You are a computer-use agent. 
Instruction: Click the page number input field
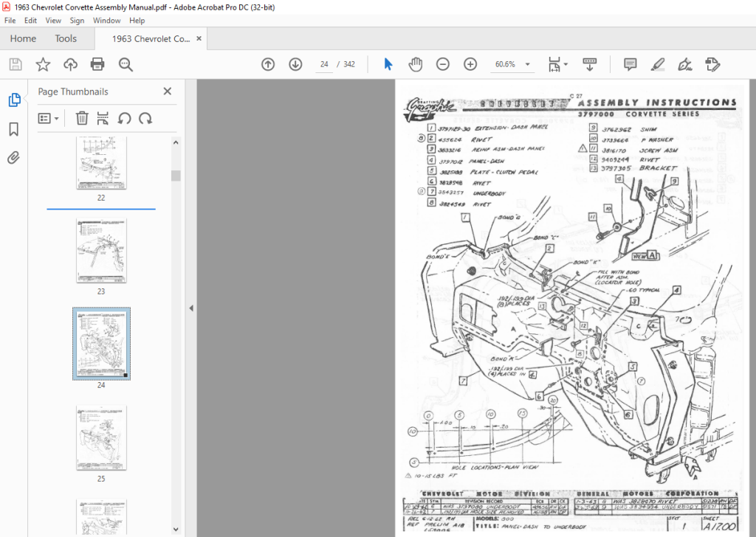point(324,64)
